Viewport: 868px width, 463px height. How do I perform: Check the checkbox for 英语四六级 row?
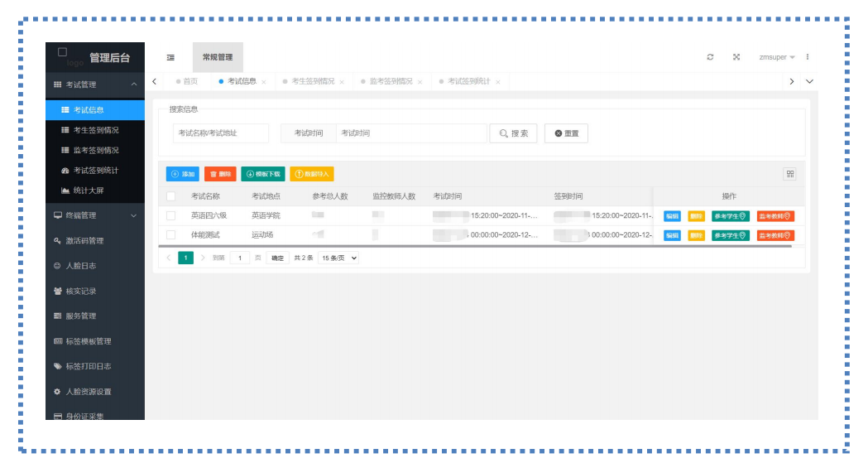point(171,215)
